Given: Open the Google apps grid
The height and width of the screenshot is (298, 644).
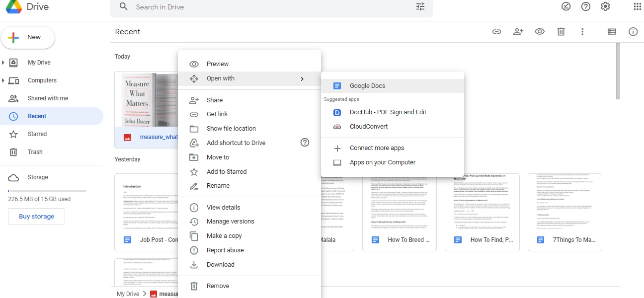Looking at the screenshot, I should [x=638, y=6].
